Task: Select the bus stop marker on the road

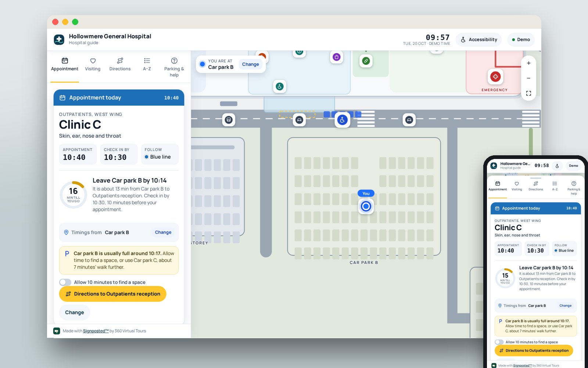Action: [229, 120]
